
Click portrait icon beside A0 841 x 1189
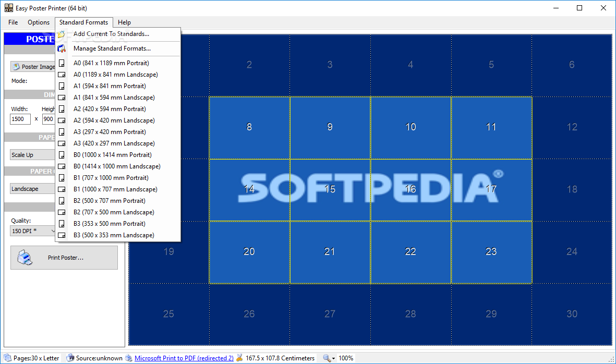62,63
